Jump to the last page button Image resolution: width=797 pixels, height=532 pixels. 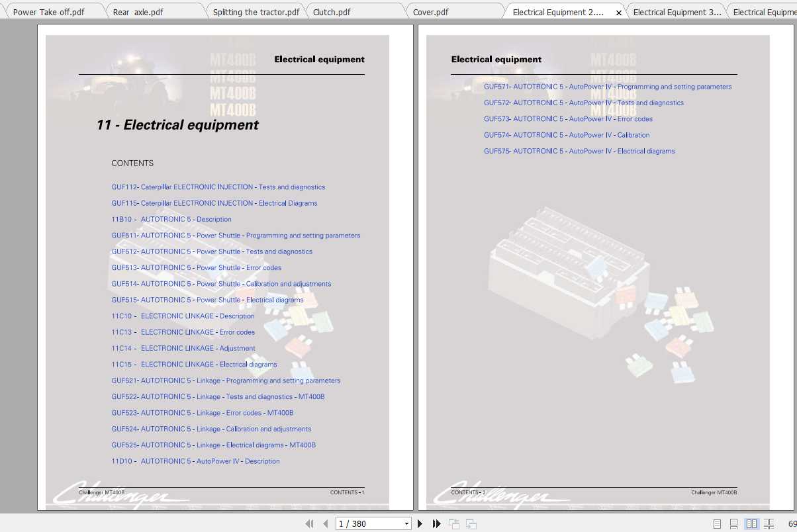[436, 523]
